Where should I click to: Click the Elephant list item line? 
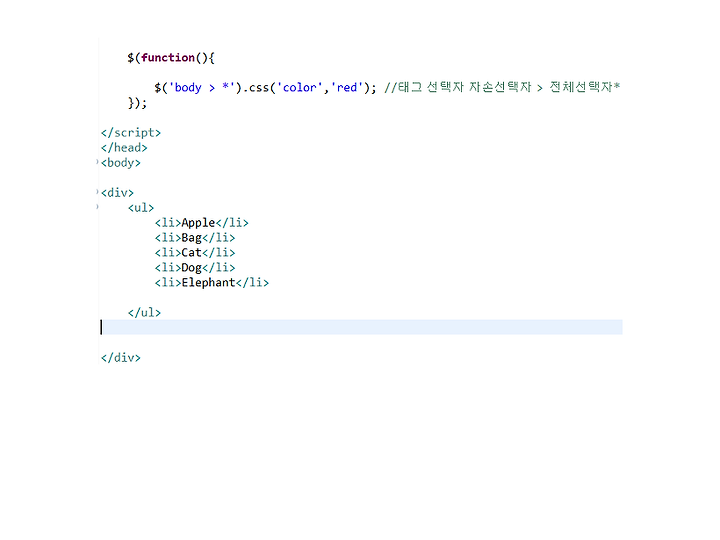(212, 282)
